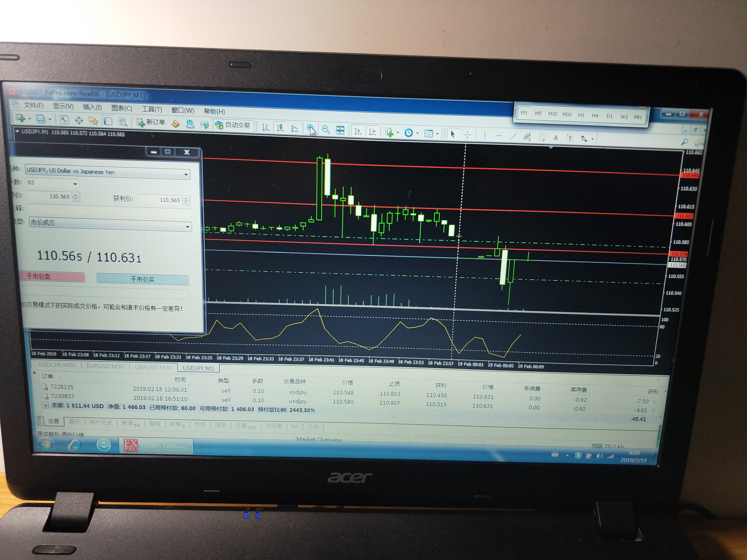Switch to the EURUSD,M30 chart tab
The image size is (747, 560).
(105, 366)
